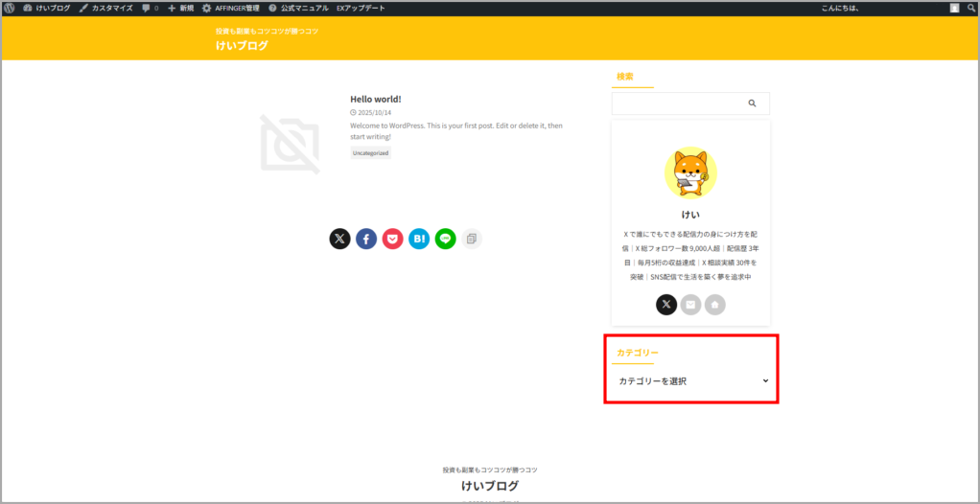Select the Uncategorized category tag
980x504 pixels.
(370, 152)
